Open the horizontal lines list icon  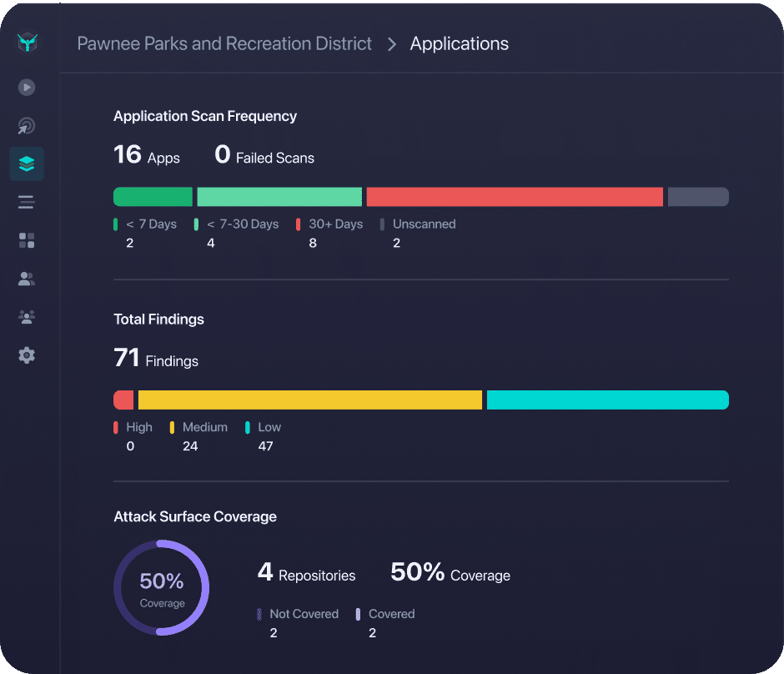tap(27, 202)
